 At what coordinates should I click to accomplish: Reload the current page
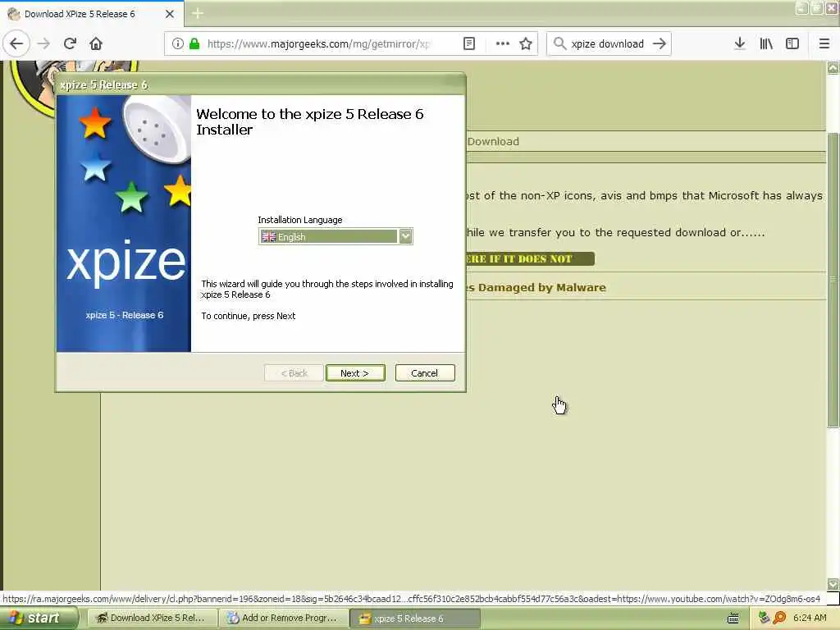[x=70, y=43]
